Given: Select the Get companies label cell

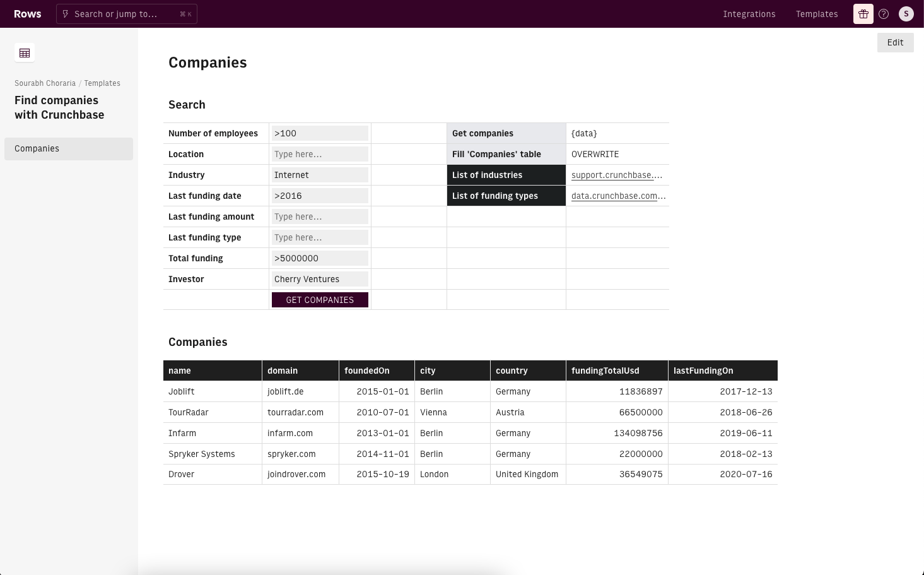Looking at the screenshot, I should (506, 133).
